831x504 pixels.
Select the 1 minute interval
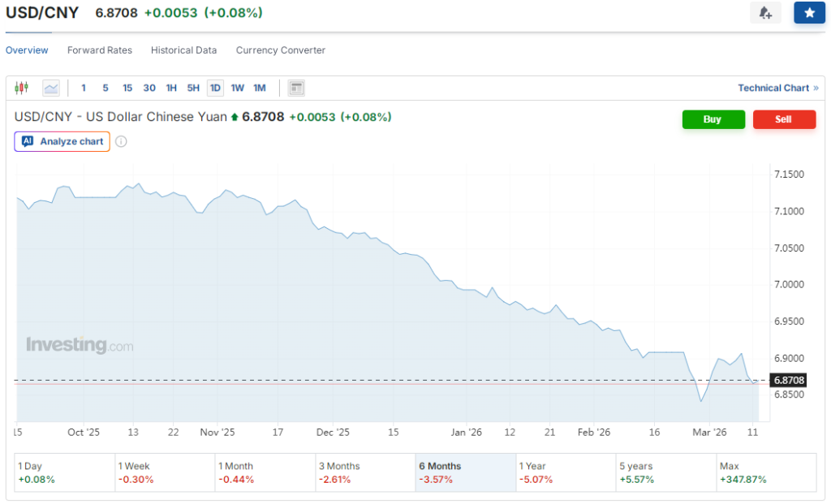pos(84,88)
